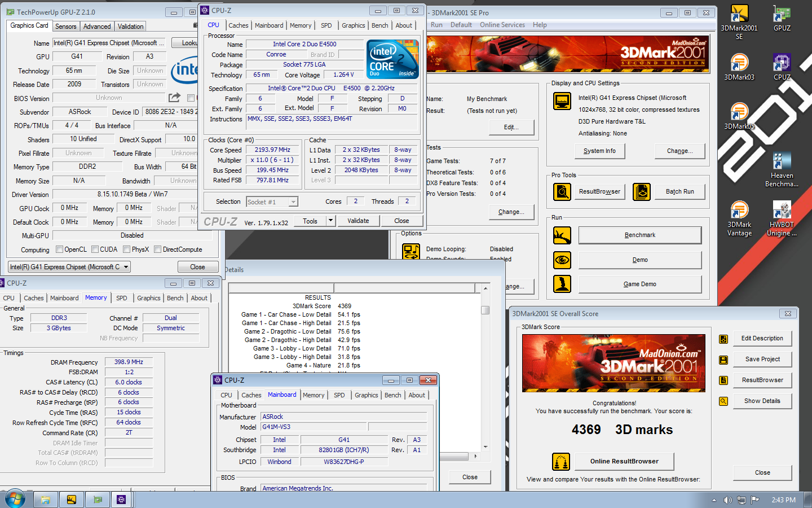Click the Online ResultBrowser icon

(561, 462)
